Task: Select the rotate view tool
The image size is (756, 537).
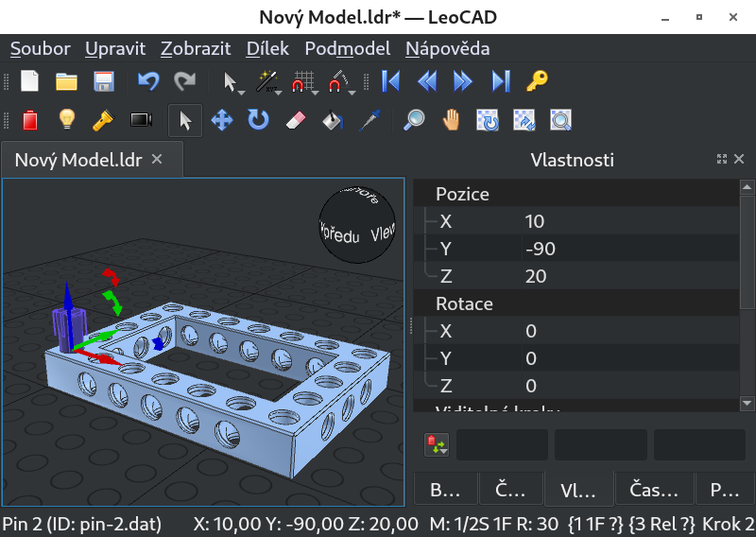Action: [488, 120]
